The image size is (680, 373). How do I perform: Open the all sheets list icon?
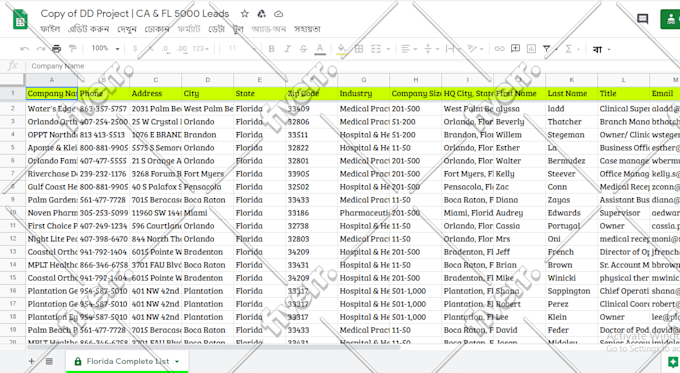(49, 361)
